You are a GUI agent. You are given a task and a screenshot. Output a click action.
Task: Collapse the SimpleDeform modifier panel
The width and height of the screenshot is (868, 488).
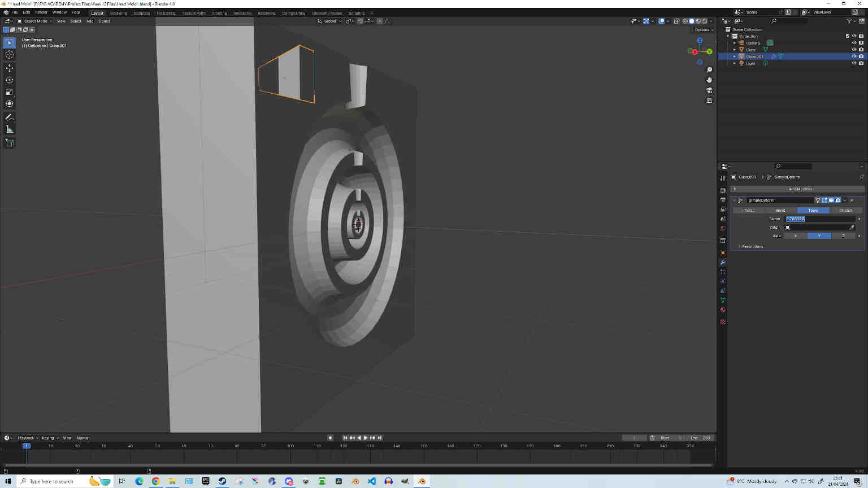point(735,200)
